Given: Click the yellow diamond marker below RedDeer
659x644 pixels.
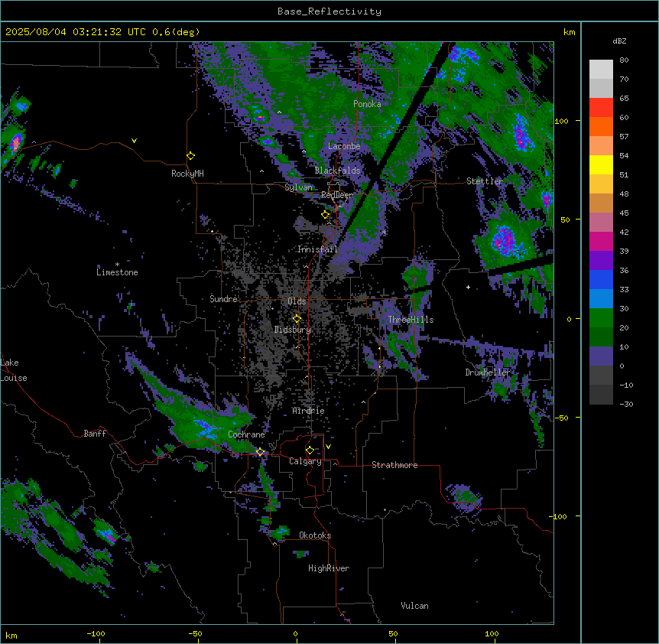Looking at the screenshot, I should [326, 215].
